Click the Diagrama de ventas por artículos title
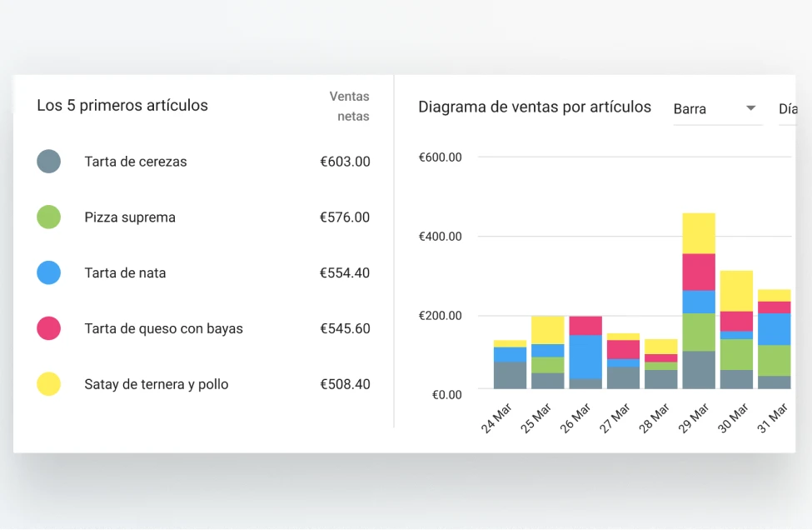Screen dimensions: 812x530 [535, 107]
